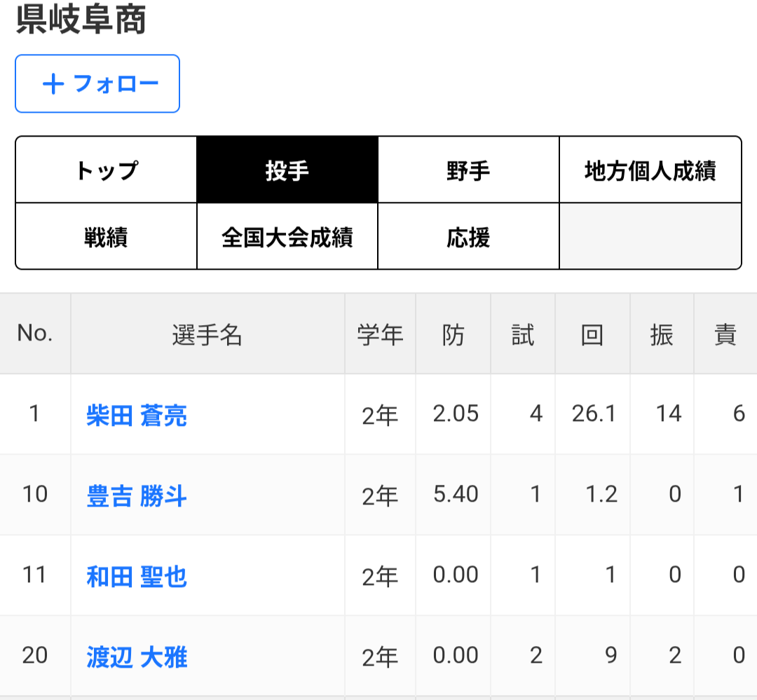Go to the 戦績 tab
757x700 pixels.
coord(106,237)
